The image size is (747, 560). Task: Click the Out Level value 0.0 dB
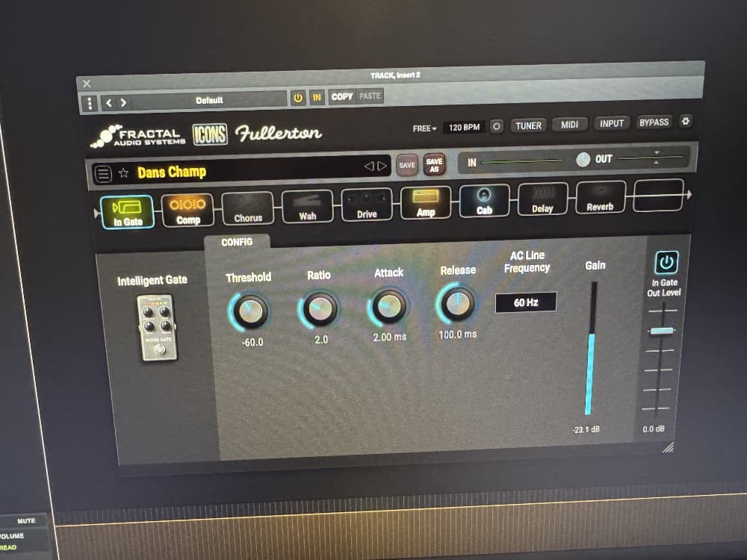tap(654, 429)
